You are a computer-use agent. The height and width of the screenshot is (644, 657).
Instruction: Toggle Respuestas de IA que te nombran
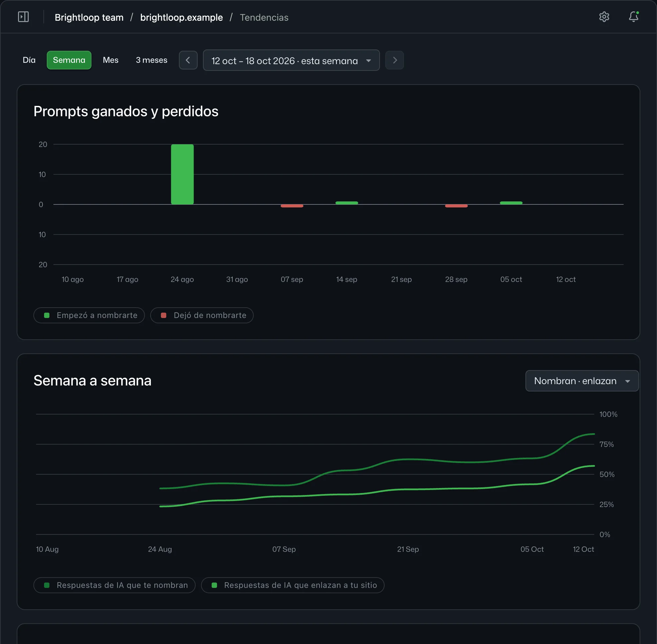pyautogui.click(x=115, y=585)
